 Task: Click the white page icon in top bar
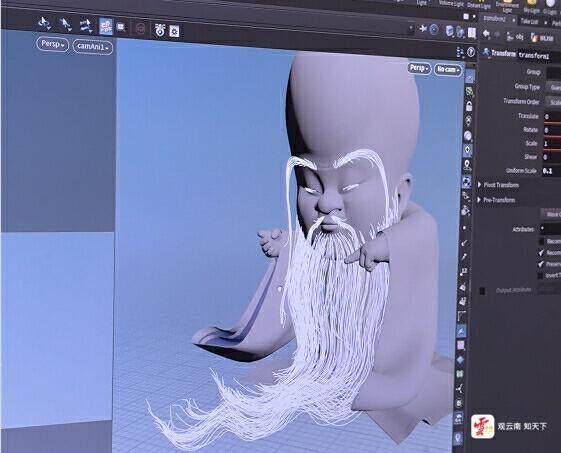click(x=472, y=33)
